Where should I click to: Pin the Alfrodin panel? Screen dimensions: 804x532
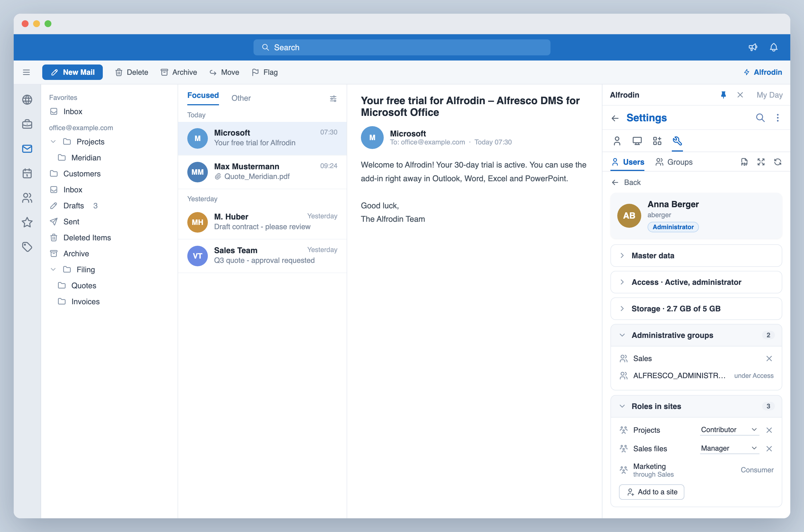coord(723,95)
